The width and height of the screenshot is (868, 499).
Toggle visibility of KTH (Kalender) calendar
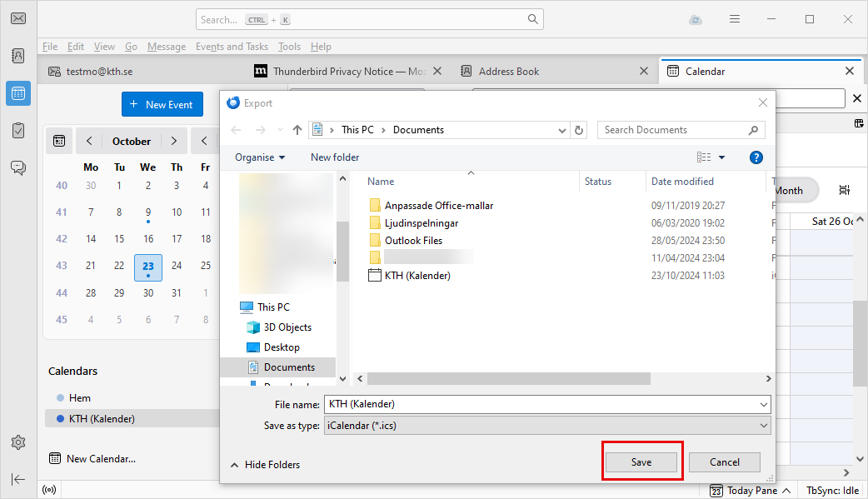(60, 419)
